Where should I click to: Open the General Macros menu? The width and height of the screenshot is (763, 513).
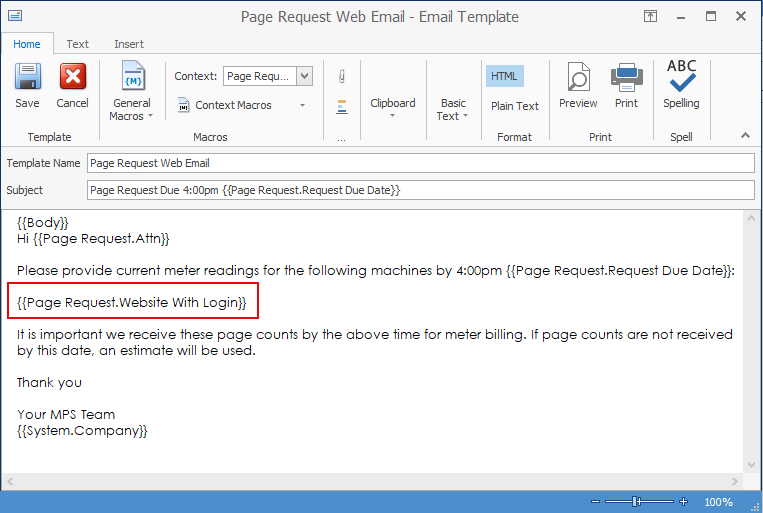[x=131, y=91]
